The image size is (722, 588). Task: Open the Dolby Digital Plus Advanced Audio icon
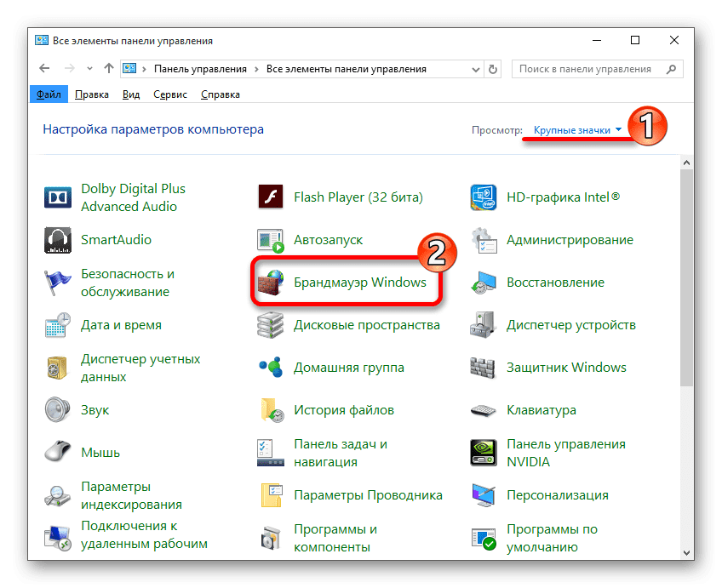point(58,197)
